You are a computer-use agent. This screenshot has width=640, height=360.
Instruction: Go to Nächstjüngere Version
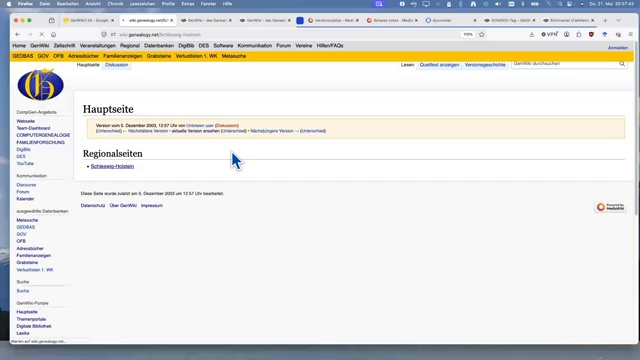point(272,131)
